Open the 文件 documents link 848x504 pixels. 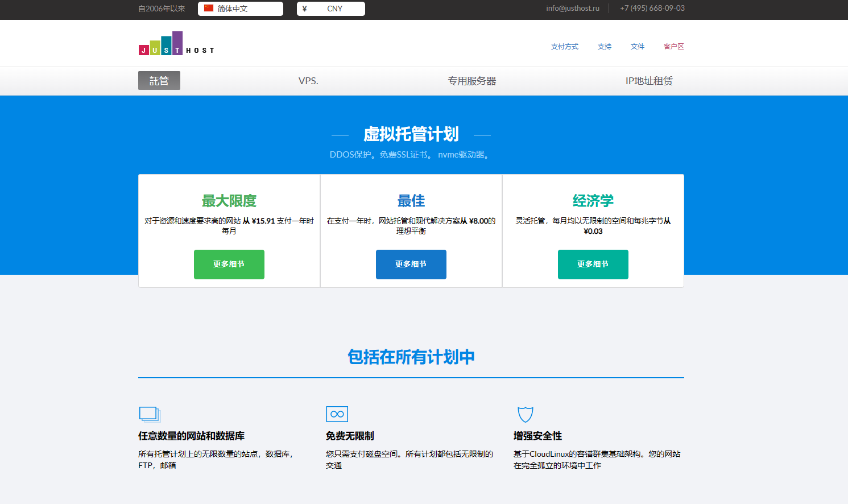pos(638,47)
